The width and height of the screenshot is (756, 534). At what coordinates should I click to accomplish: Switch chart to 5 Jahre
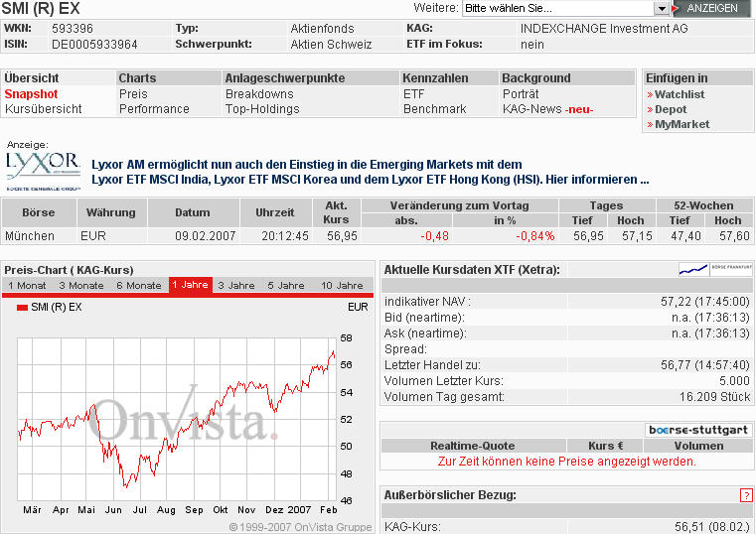pyautogui.click(x=286, y=285)
